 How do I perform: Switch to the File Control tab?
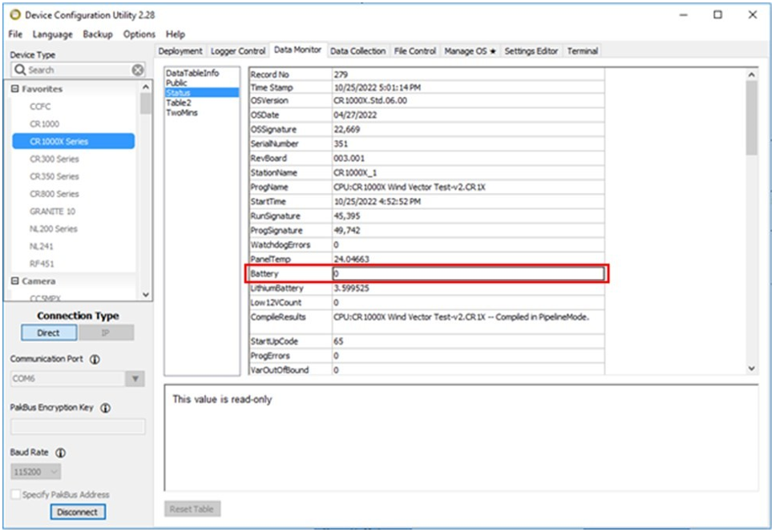[x=415, y=51]
